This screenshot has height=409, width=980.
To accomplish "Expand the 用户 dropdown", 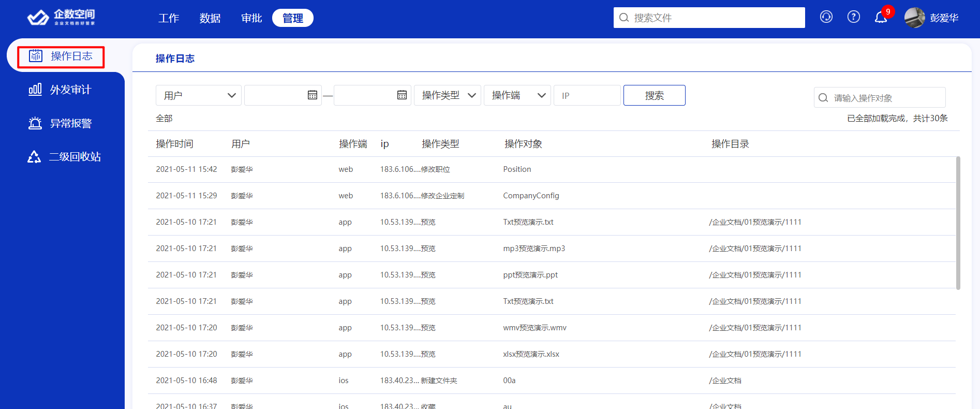I will 199,95.
